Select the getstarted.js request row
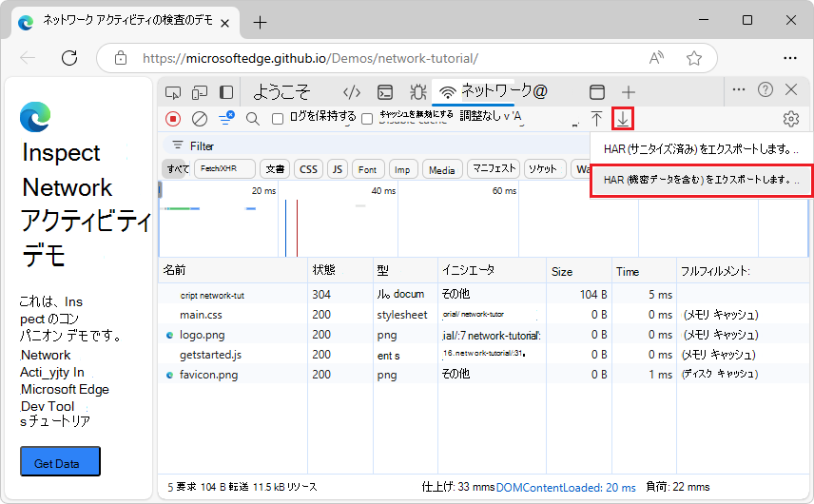Image resolution: width=814 pixels, height=504 pixels. (x=483, y=355)
